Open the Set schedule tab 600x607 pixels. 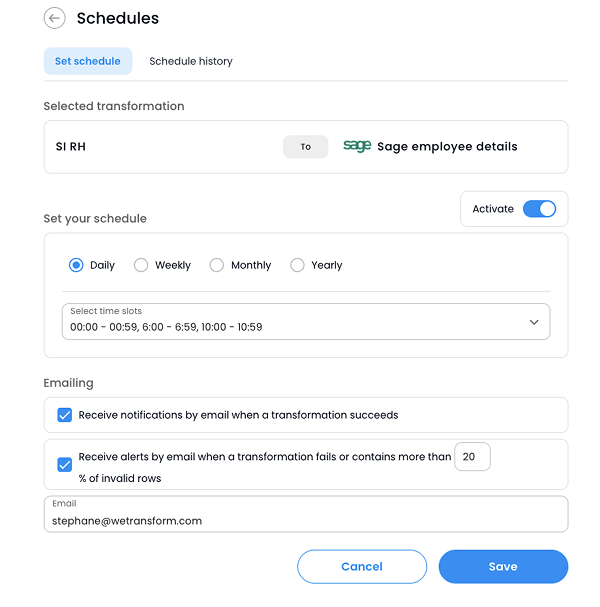click(x=88, y=61)
